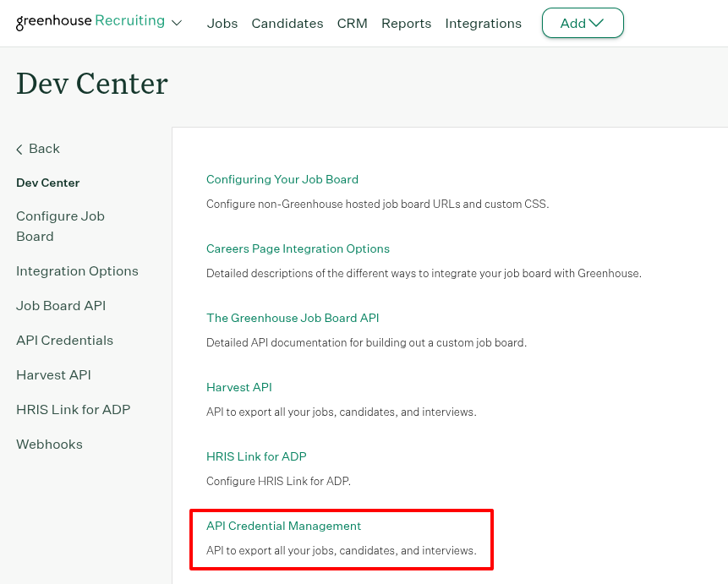Open the Careers Page Integration Options link
Screen dimensions: 728x584
pos(298,248)
